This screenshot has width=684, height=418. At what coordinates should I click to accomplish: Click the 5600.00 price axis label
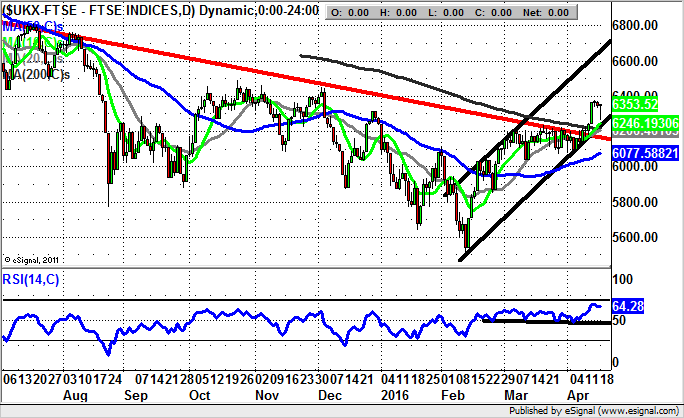click(641, 238)
